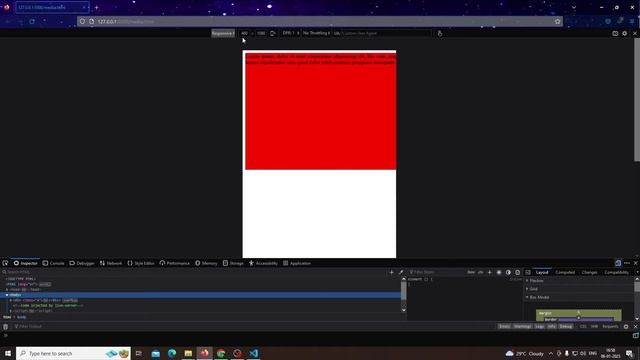Switch to the Console tab
640x360 pixels.
[53, 263]
